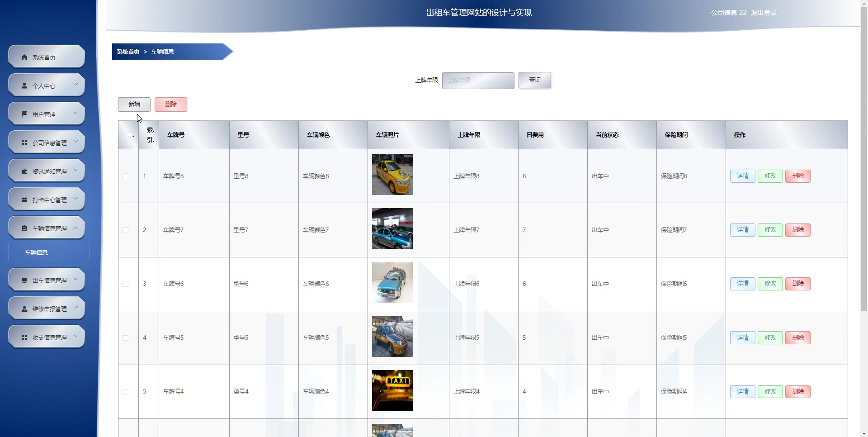Viewport: 868px width, 437px height.
Task: Open the 出车信息管理 sidebar menu
Action: 47,280
